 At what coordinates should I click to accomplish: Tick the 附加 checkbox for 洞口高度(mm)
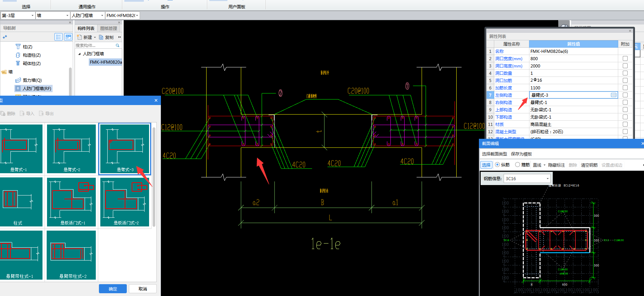coord(625,66)
